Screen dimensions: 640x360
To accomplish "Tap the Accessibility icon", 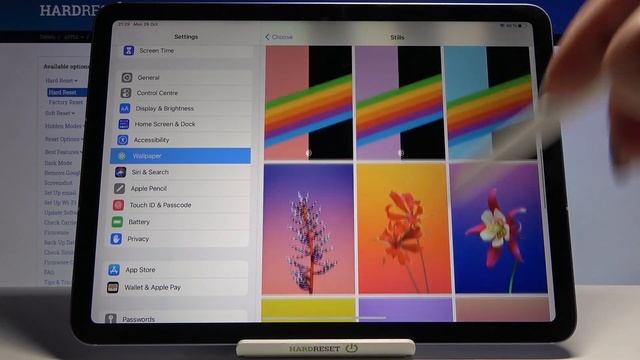I will pos(122,140).
